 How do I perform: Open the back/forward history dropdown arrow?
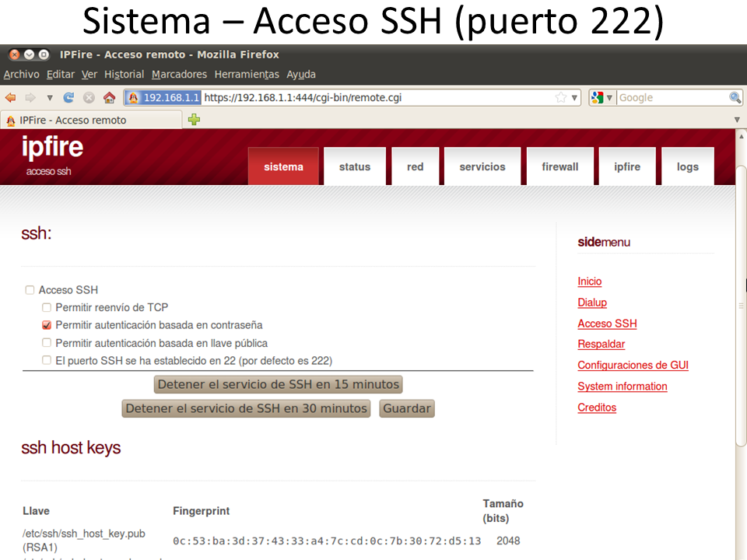(50, 98)
